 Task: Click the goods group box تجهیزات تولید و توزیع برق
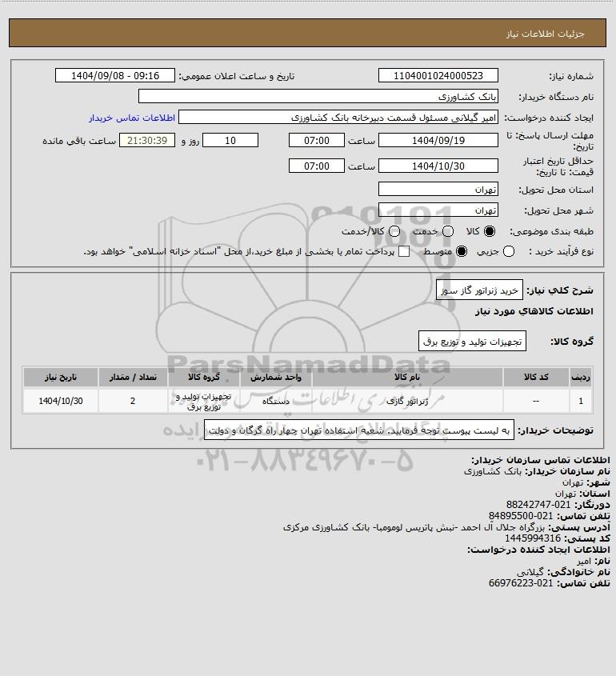click(472, 341)
